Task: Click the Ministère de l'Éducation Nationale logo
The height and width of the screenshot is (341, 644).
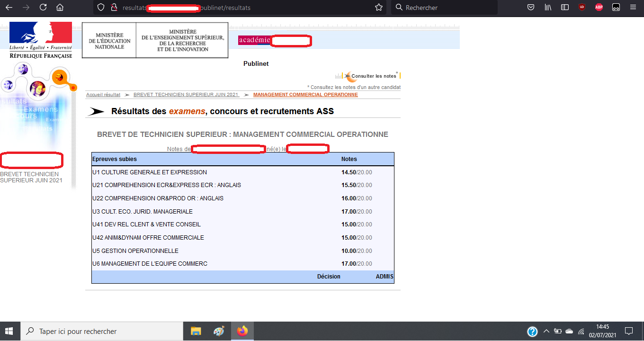Action: pyautogui.click(x=109, y=41)
